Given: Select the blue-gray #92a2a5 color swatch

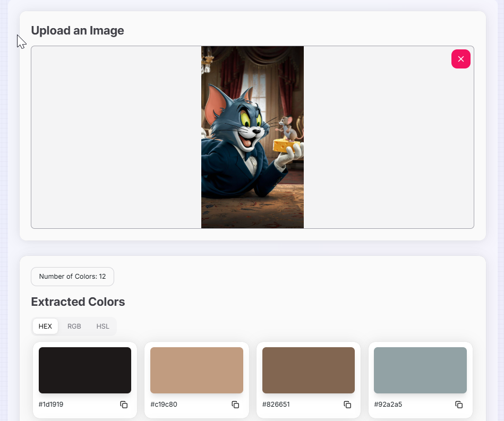Looking at the screenshot, I should pyautogui.click(x=420, y=370).
